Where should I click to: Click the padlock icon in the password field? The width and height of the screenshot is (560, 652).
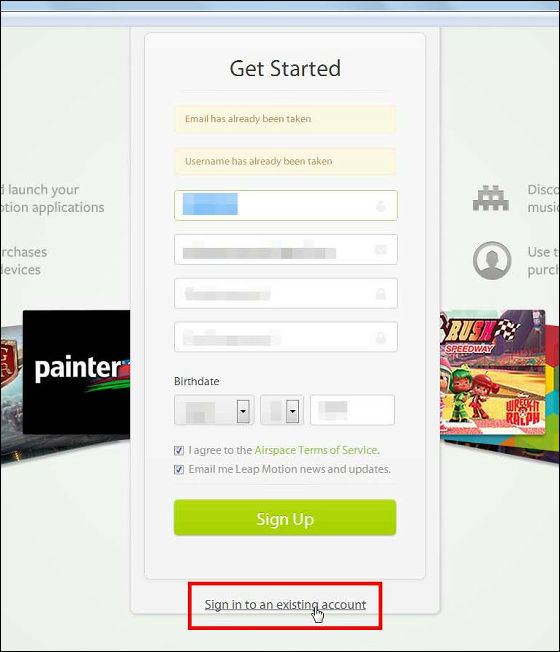click(380, 294)
